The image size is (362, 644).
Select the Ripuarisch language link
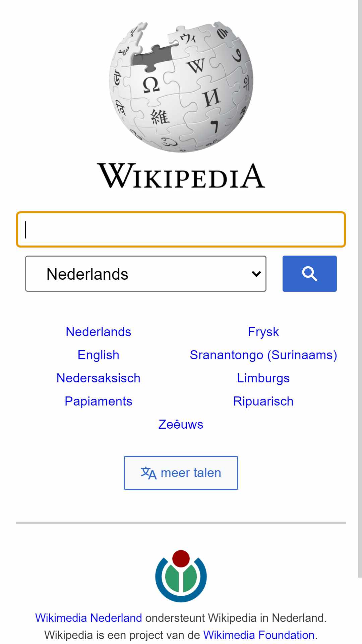pos(263,401)
